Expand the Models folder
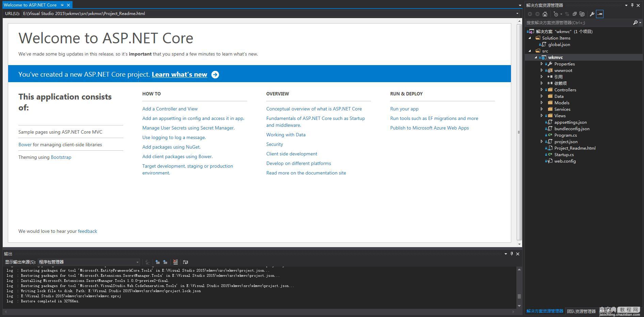Image resolution: width=644 pixels, height=317 pixels. coord(542,103)
